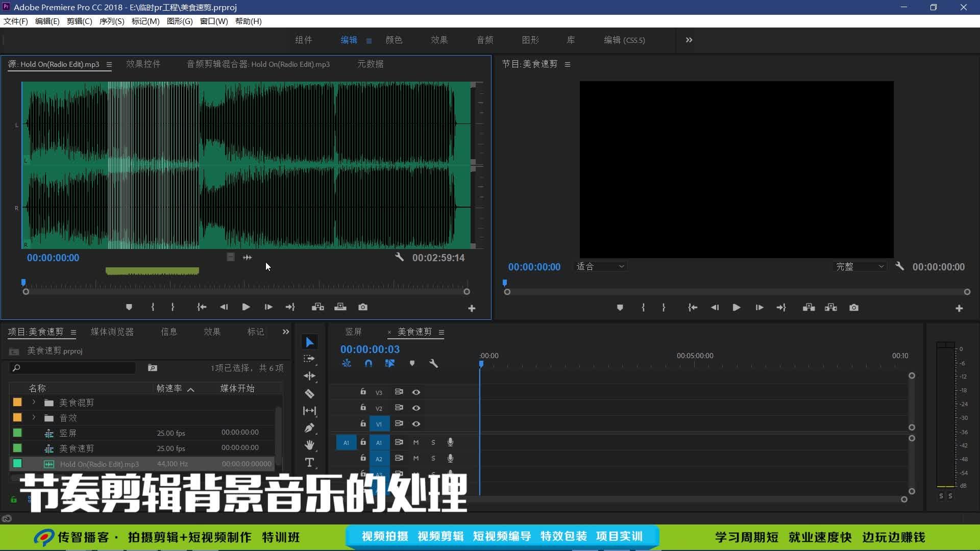
Task: Select the Hand tool
Action: (x=309, y=445)
